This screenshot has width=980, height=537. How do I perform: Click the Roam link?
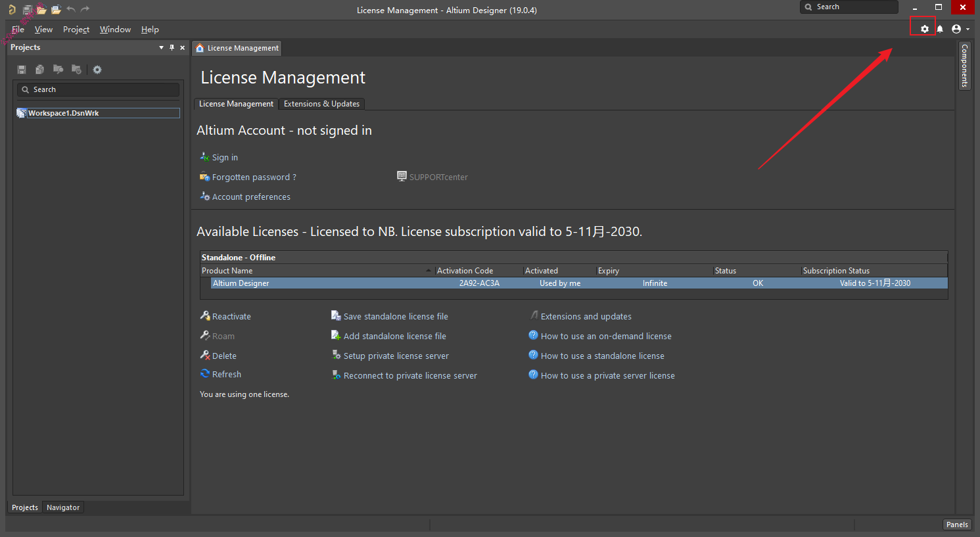point(223,337)
